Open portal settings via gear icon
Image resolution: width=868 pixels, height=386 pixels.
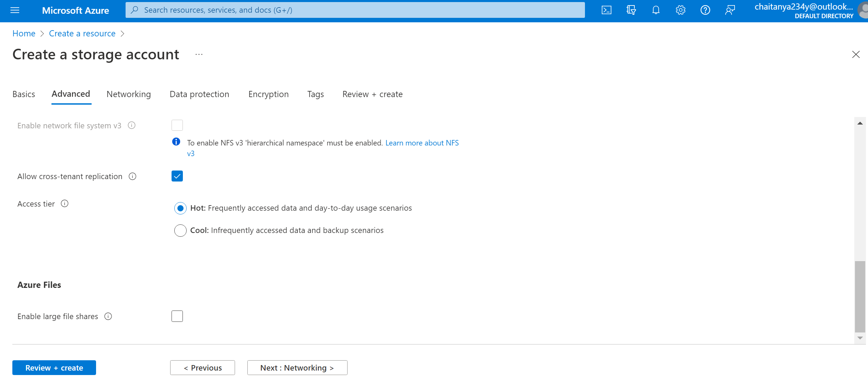(x=680, y=10)
